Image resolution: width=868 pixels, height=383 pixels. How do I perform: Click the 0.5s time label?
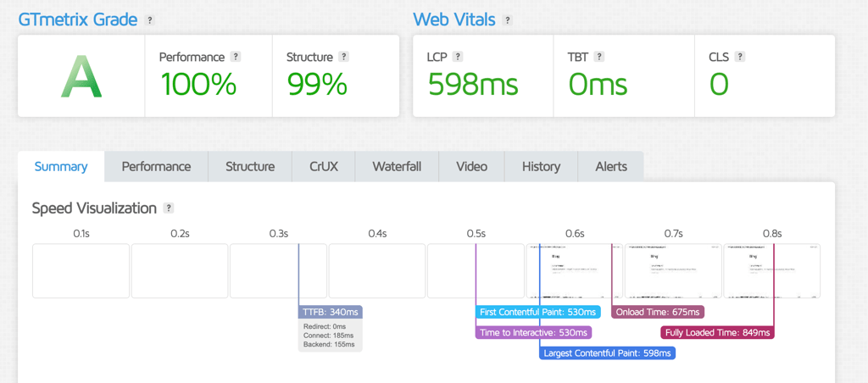[476, 234]
